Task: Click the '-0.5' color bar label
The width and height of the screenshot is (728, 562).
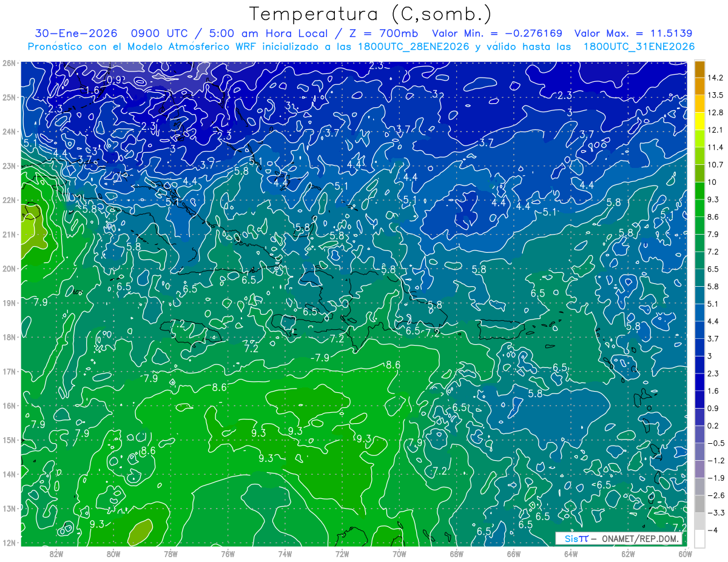Action: click(x=715, y=443)
